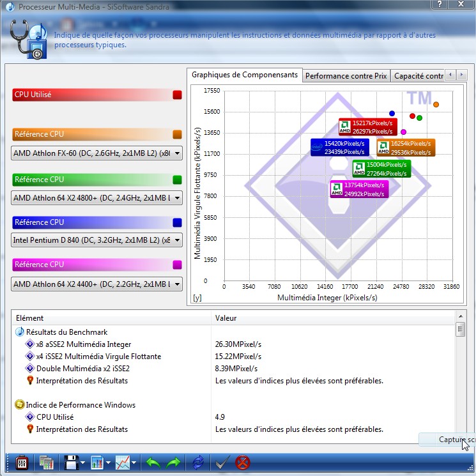Click the 8.39MPixel/s value

pos(236,369)
